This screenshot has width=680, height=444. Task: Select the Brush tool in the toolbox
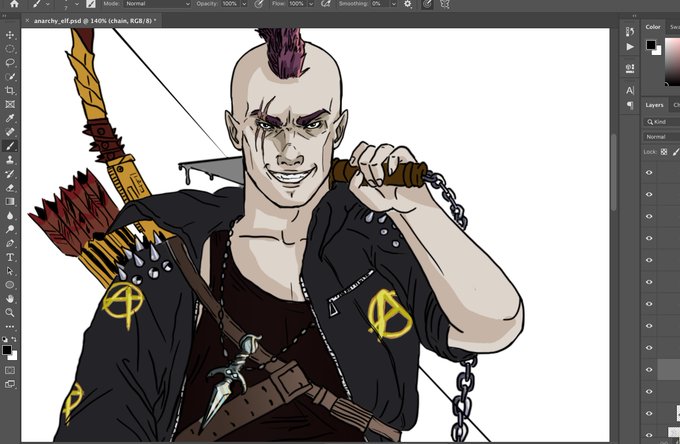pyautogui.click(x=10, y=146)
